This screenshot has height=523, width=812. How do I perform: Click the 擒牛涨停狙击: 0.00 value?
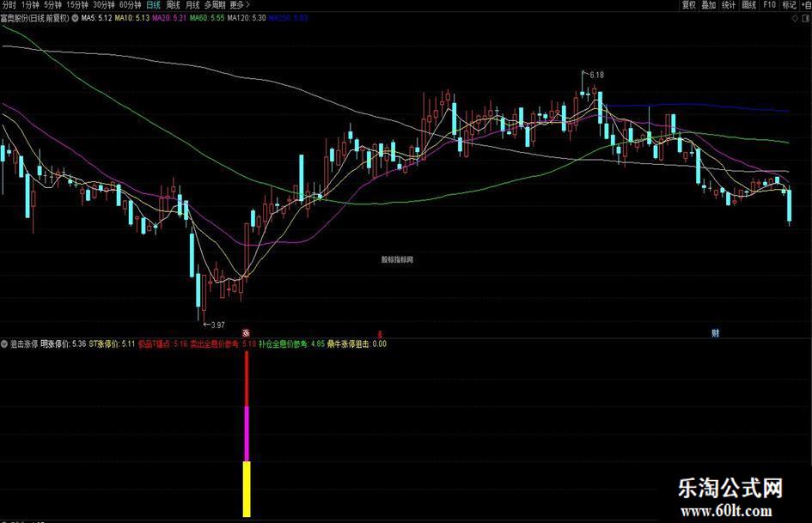[357, 344]
